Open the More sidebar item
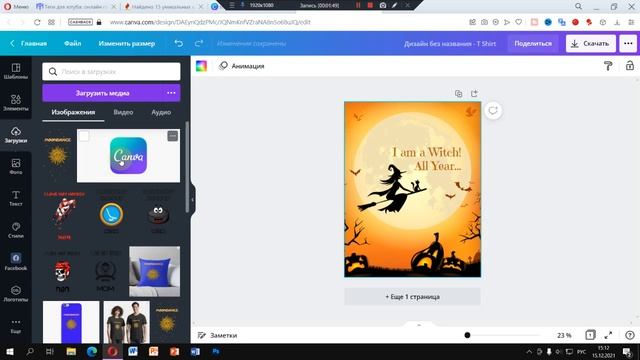This screenshot has width=640, height=360. (16, 326)
